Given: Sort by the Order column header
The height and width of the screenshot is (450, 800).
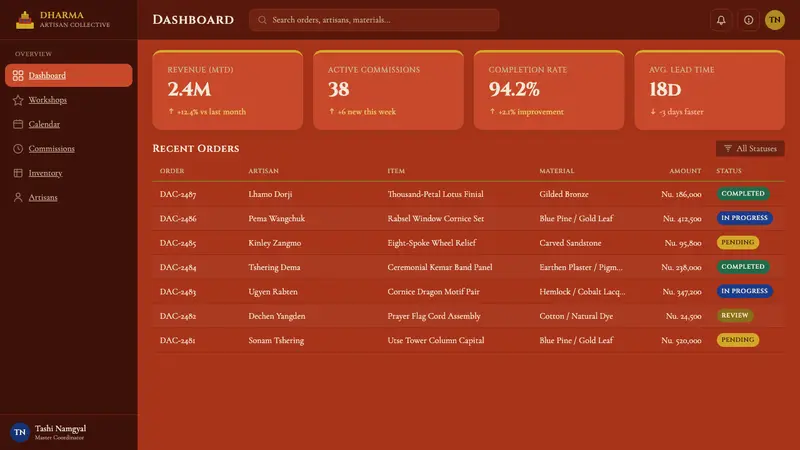Looking at the screenshot, I should 172,171.
